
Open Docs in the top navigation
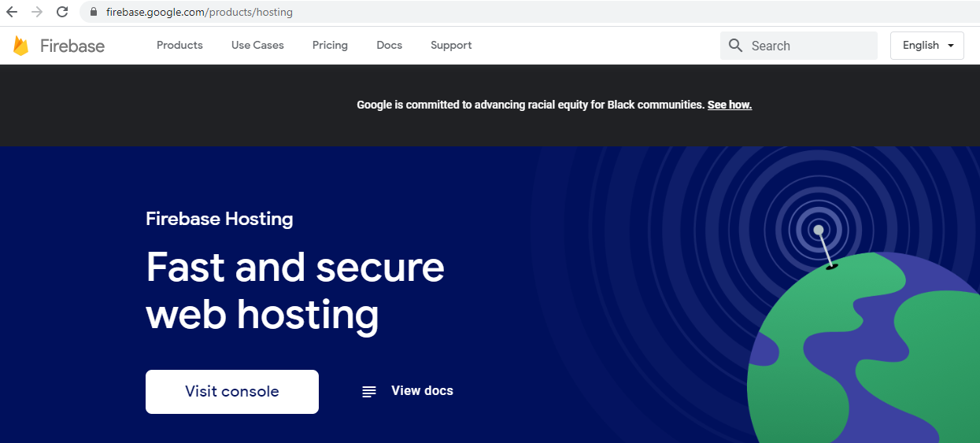[x=389, y=46]
